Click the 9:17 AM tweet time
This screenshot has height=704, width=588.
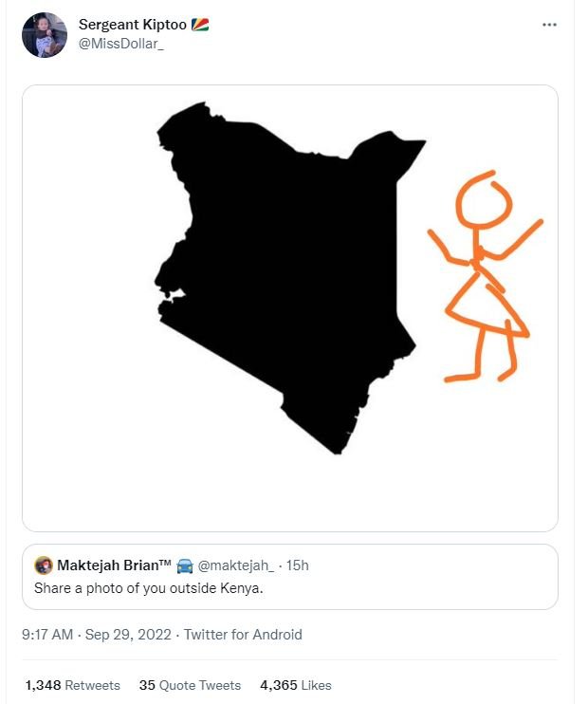(x=46, y=635)
